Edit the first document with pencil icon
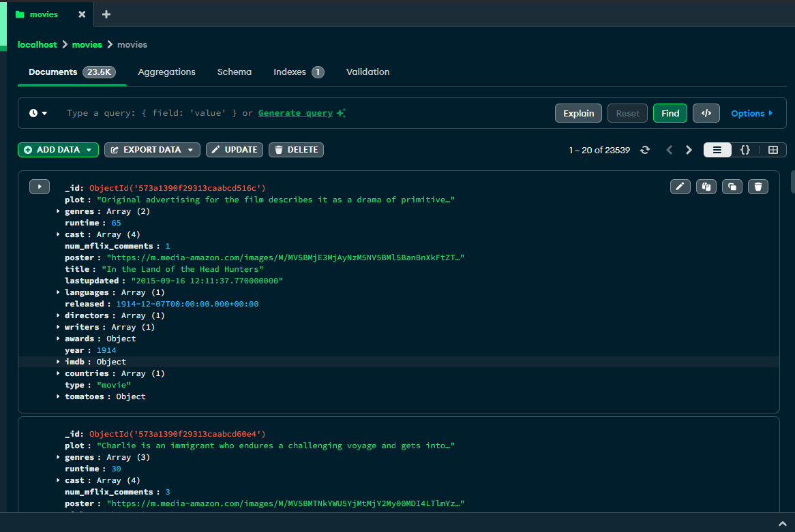This screenshot has height=532, width=795. (680, 187)
